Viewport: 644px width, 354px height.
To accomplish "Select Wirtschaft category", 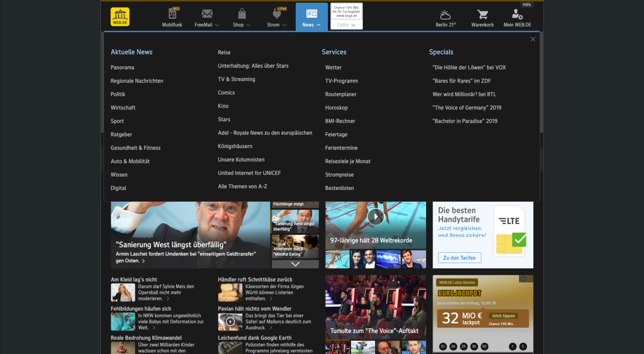I will (123, 108).
